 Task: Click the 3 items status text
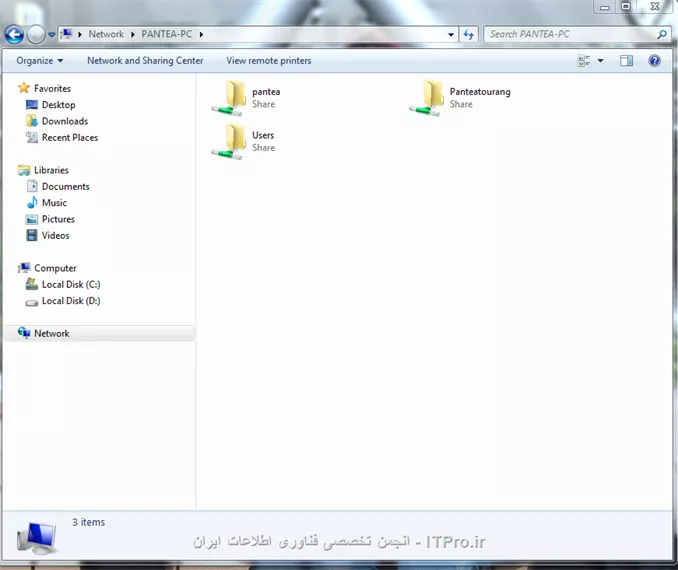point(88,522)
